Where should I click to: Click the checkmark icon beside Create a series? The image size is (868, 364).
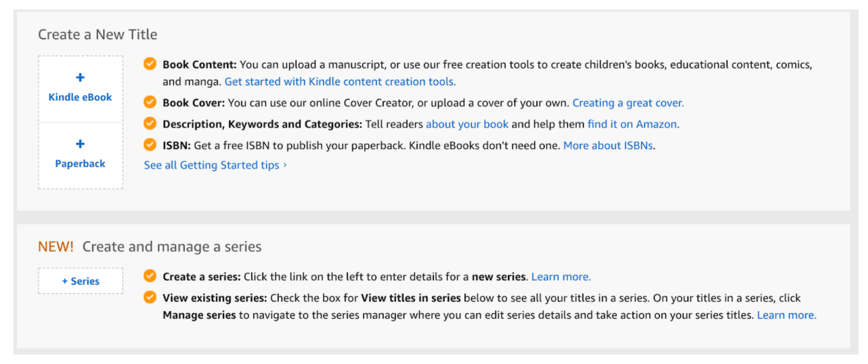tap(150, 276)
